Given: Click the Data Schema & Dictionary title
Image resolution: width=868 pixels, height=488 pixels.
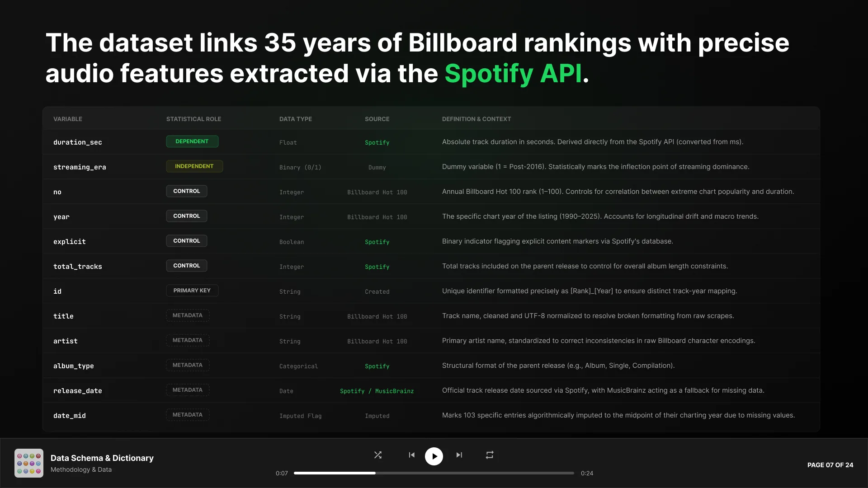Looking at the screenshot, I should 102,458.
